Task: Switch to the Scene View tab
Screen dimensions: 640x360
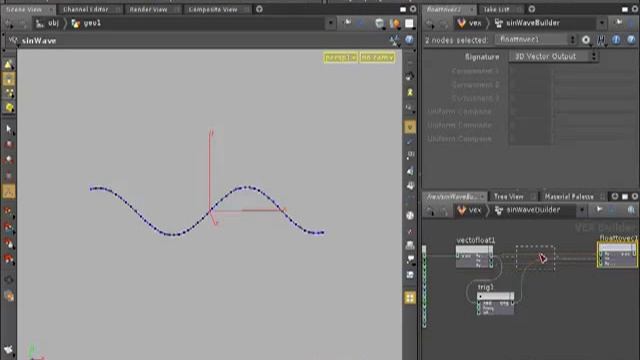Action: [x=24, y=9]
